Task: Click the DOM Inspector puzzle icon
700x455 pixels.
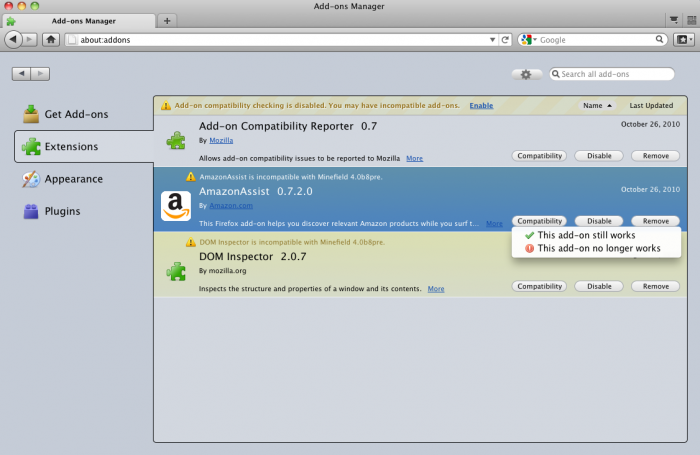Action: (x=176, y=271)
